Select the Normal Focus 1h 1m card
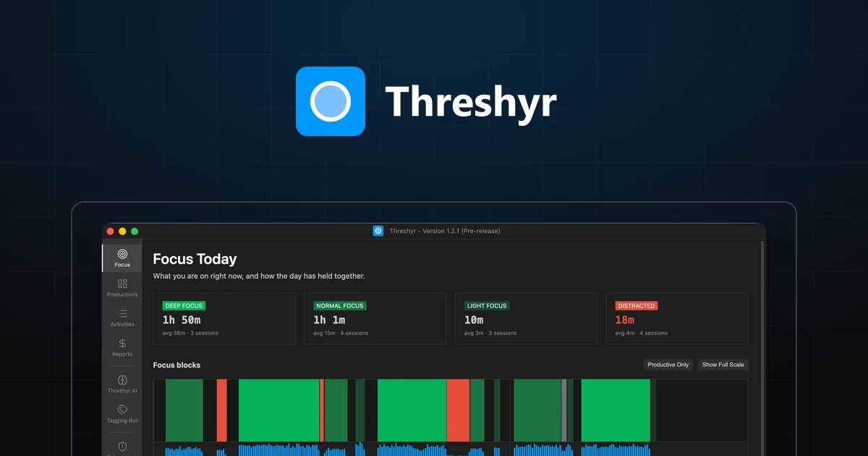868x456 pixels. coord(375,318)
